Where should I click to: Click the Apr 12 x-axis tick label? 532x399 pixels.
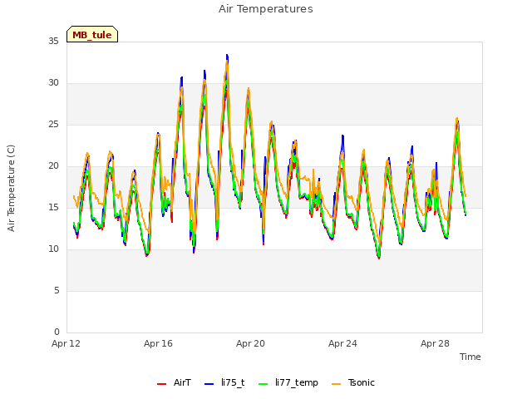pyautogui.click(x=66, y=343)
